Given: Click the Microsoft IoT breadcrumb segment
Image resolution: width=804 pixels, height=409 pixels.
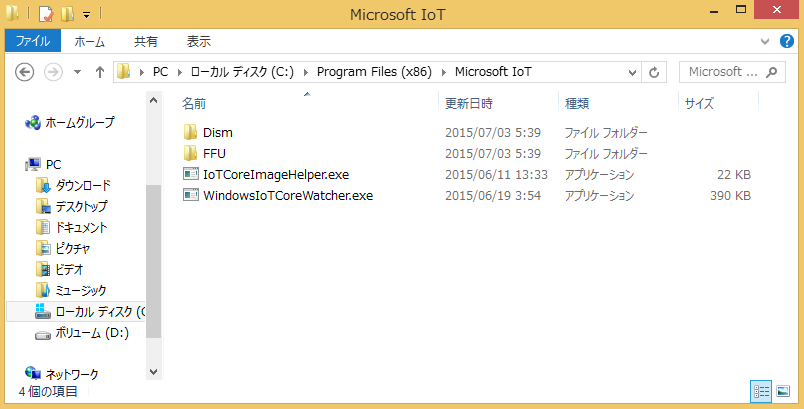Looking at the screenshot, I should (493, 72).
